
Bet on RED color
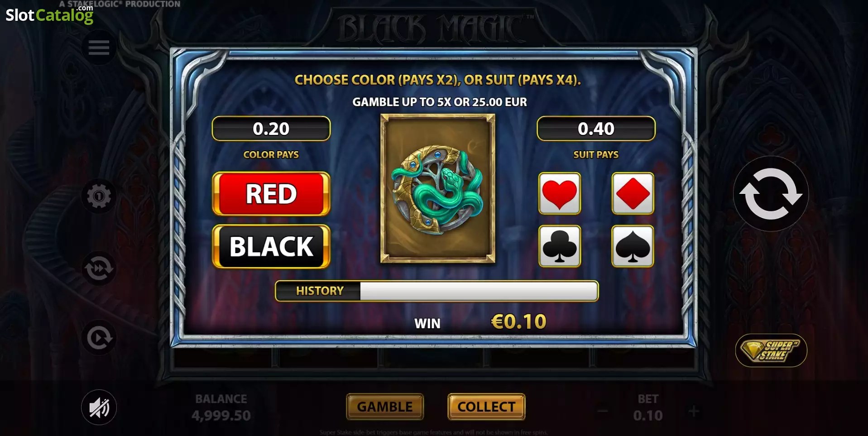pyautogui.click(x=271, y=194)
